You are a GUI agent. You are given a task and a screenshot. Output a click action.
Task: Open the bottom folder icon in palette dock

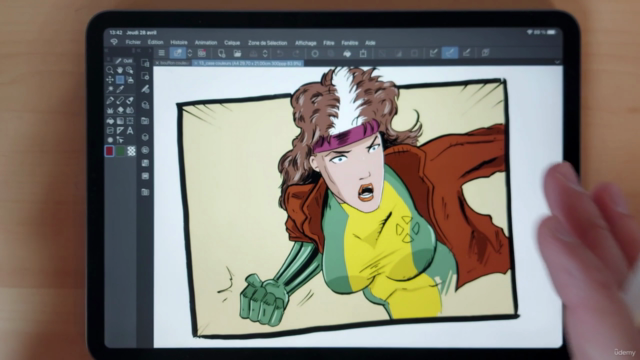pyautogui.click(x=145, y=192)
